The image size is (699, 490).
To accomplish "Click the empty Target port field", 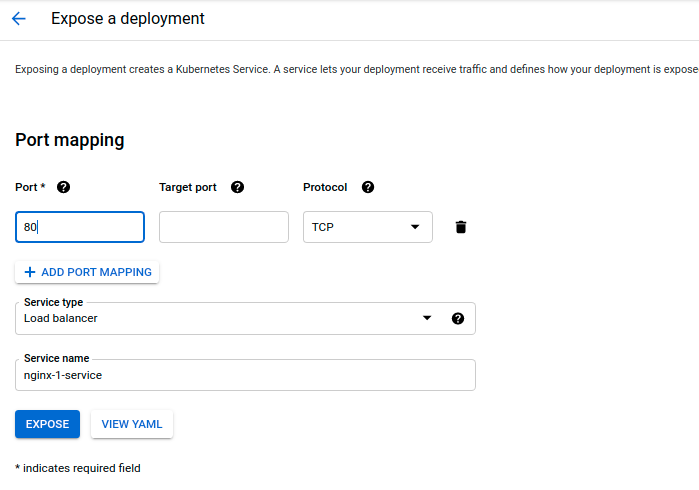I will tap(224, 227).
